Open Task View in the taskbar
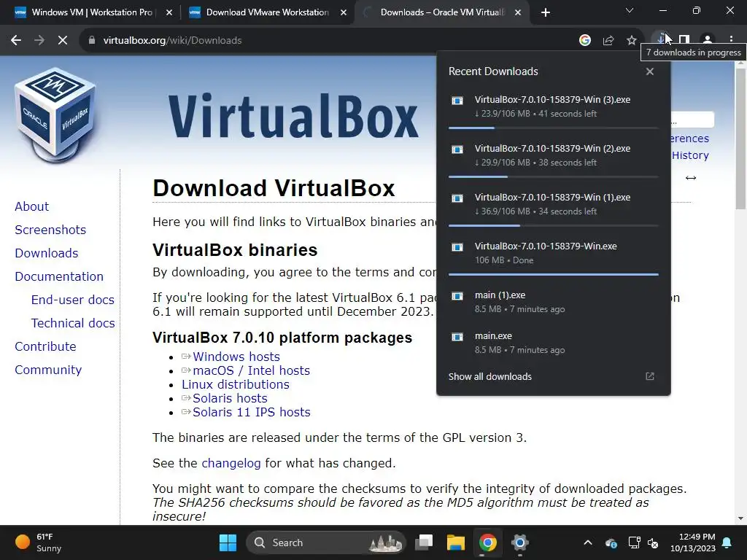Screen dimensions: 747x560 (424, 542)
